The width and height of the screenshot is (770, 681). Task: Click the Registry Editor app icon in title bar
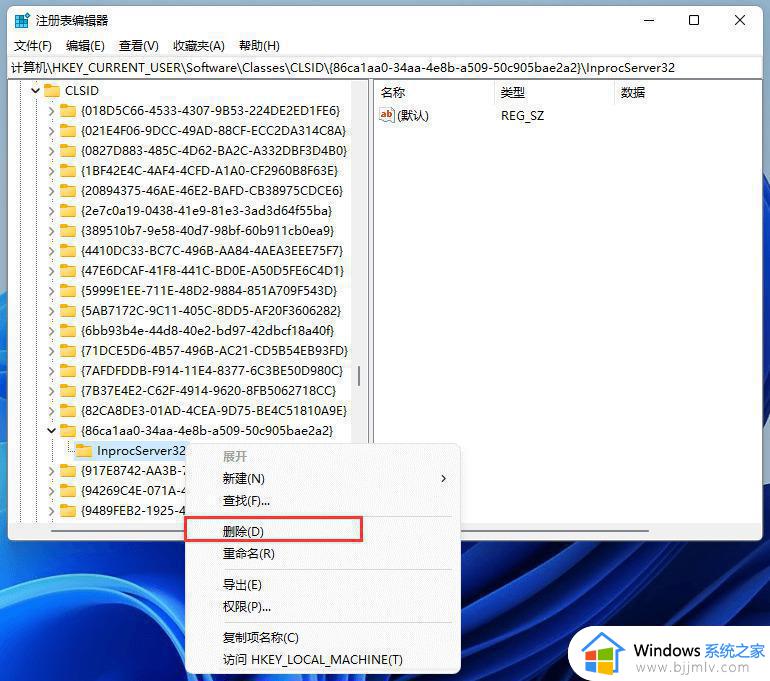[x=22, y=21]
